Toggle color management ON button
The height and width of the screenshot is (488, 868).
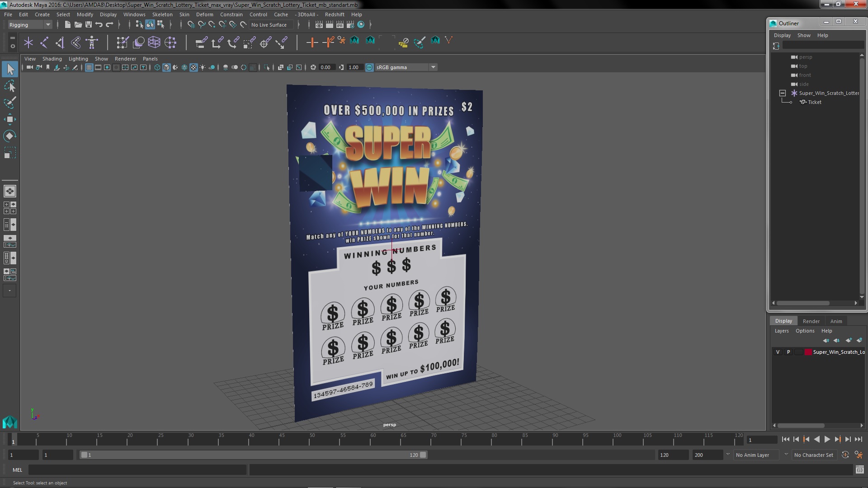(x=369, y=67)
